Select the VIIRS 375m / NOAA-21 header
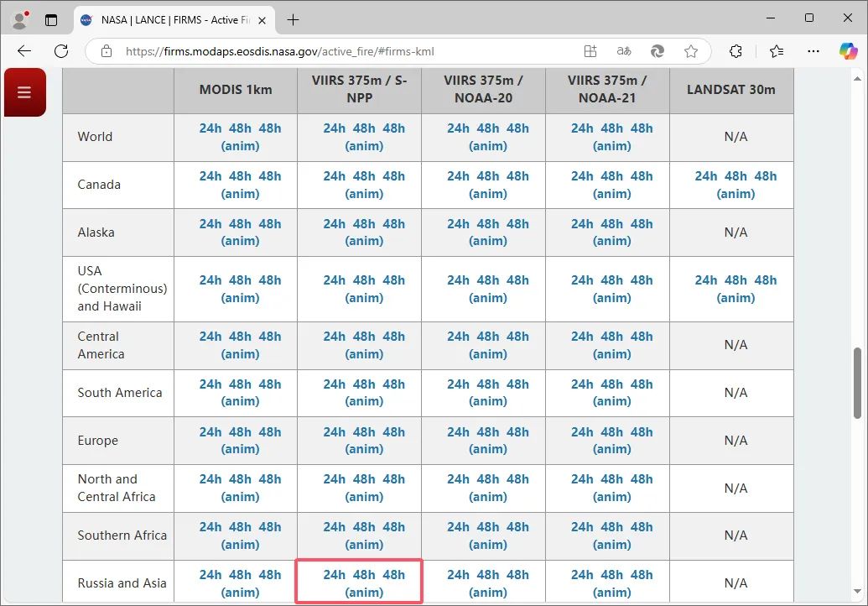868x606 pixels. tap(607, 89)
